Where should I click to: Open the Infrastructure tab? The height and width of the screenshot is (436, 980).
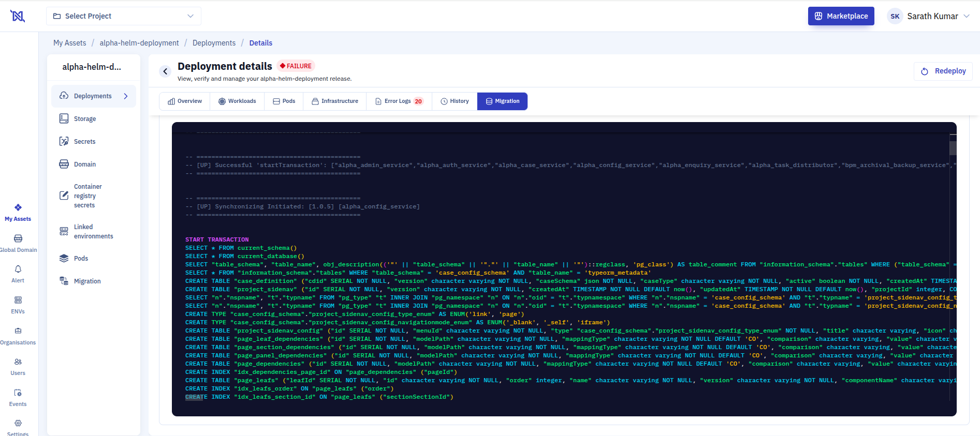coord(335,101)
